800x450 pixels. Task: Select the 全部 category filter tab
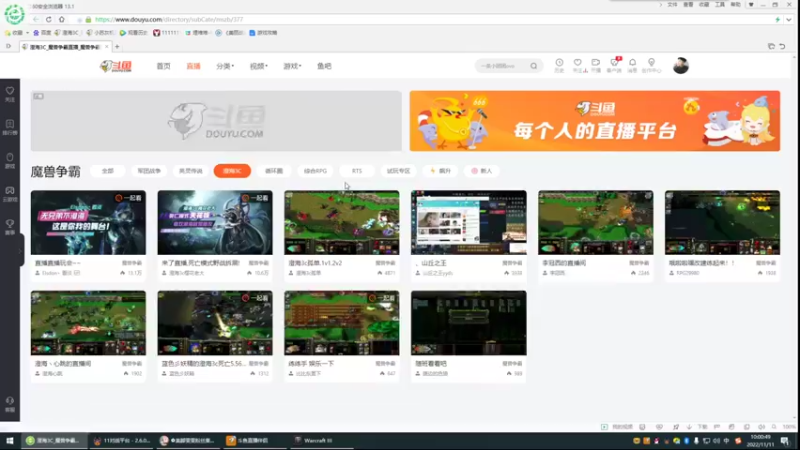108,171
